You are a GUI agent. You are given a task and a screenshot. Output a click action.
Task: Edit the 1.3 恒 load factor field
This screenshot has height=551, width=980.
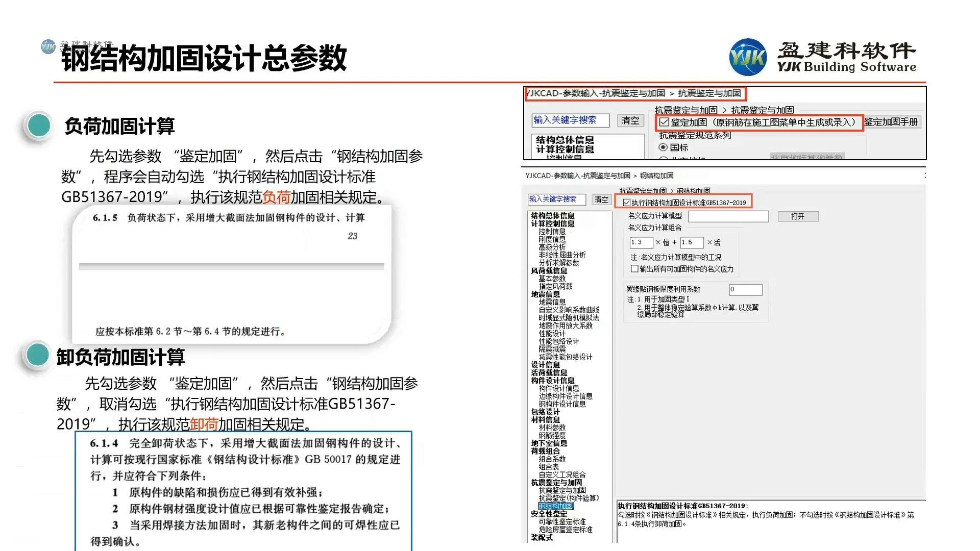point(641,242)
